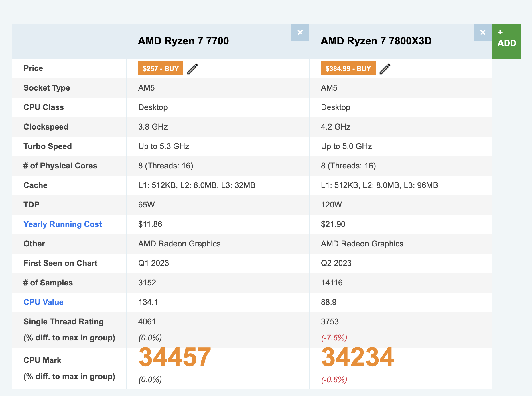Screen dimensions: 532x396
Task: Click the $21.90 yearly cost value
Action: pos(333,224)
